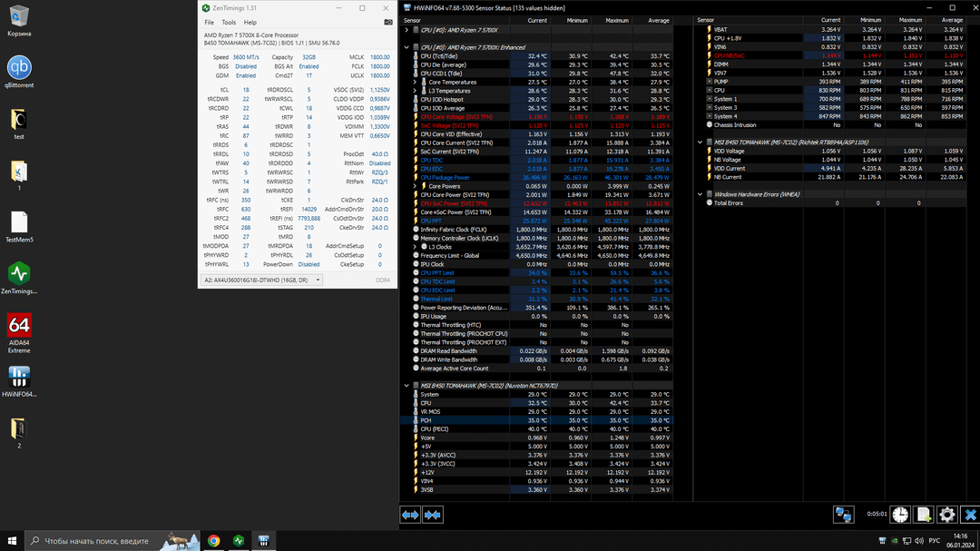Image resolution: width=980 pixels, height=551 pixels.
Task: Click ZenTimings camera screenshot icon
Action: (x=388, y=22)
